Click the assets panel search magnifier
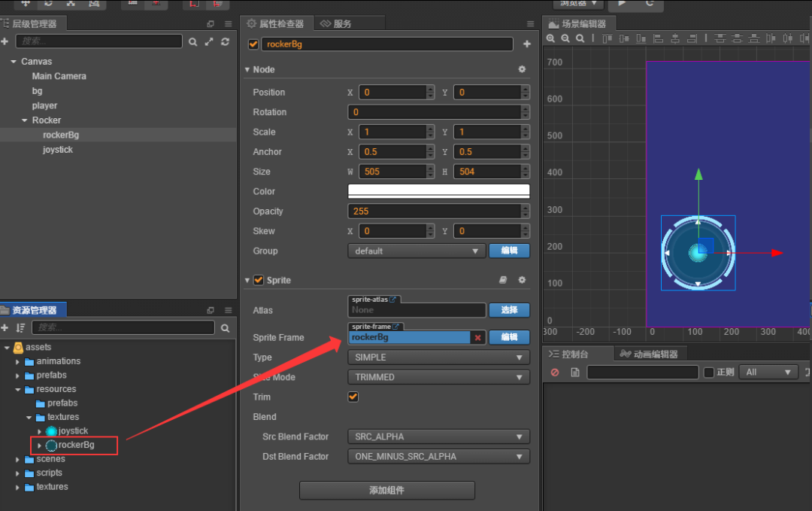The width and height of the screenshot is (812, 511). [226, 328]
